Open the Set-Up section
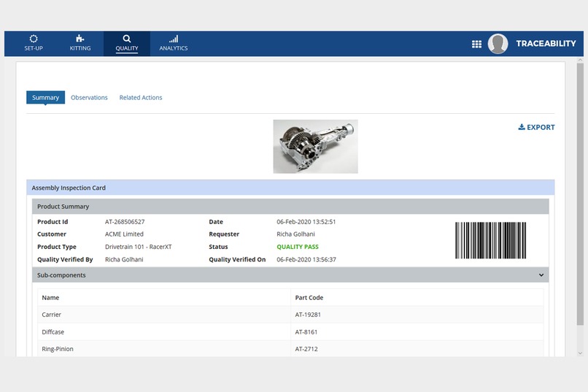 34,44
